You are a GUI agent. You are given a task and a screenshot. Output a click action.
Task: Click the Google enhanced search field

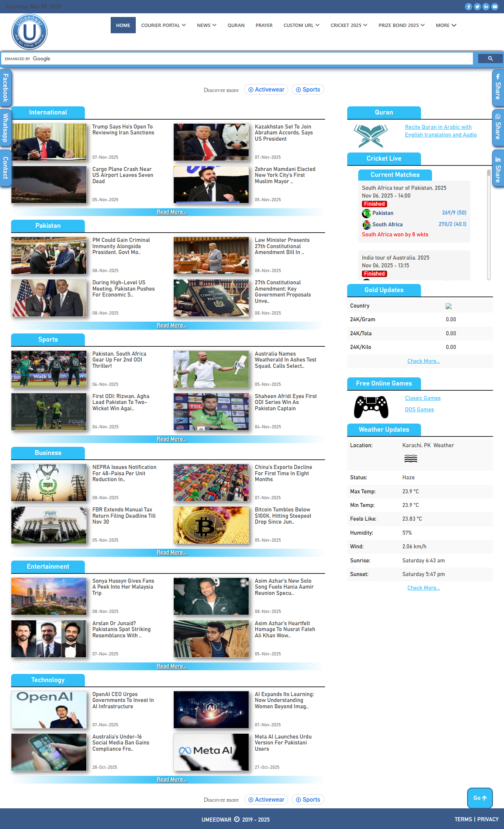click(x=237, y=58)
